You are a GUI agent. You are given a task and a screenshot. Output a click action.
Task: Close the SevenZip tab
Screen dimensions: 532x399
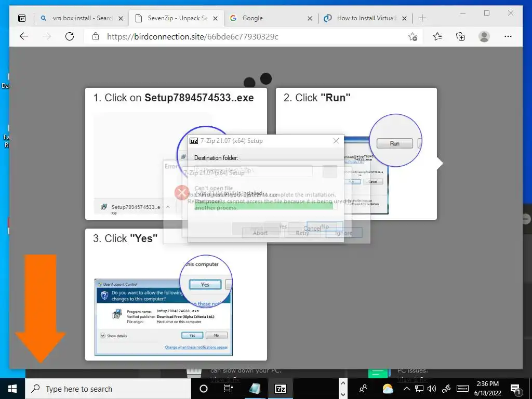click(x=216, y=19)
